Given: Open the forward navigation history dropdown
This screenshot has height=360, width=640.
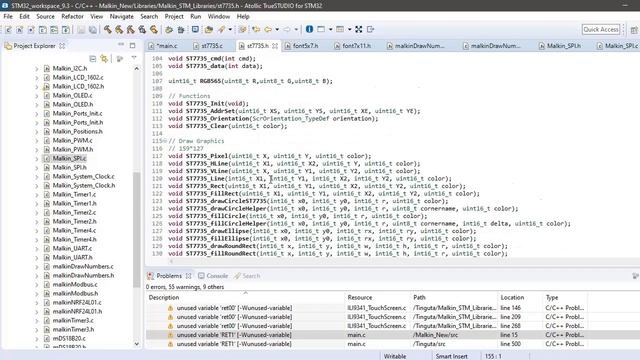Looking at the screenshot, I should pos(296,29).
